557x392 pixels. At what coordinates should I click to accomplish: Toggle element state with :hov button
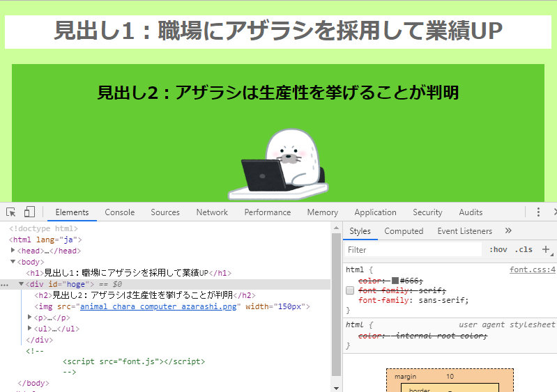point(498,249)
